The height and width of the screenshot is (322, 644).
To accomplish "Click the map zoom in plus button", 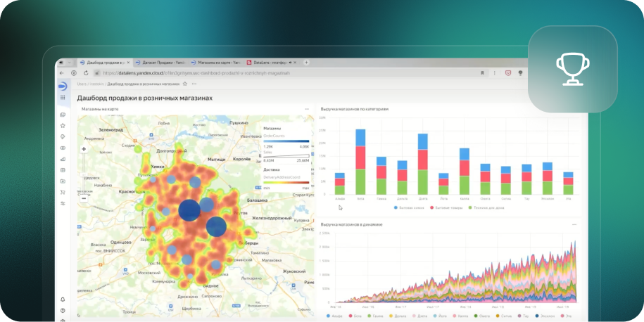I will pos(84,148).
